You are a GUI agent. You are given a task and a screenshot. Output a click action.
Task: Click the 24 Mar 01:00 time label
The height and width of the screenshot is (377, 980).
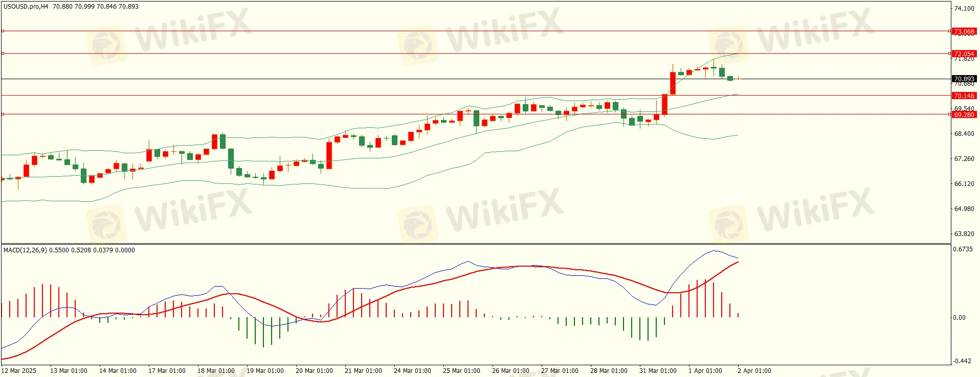pos(412,371)
